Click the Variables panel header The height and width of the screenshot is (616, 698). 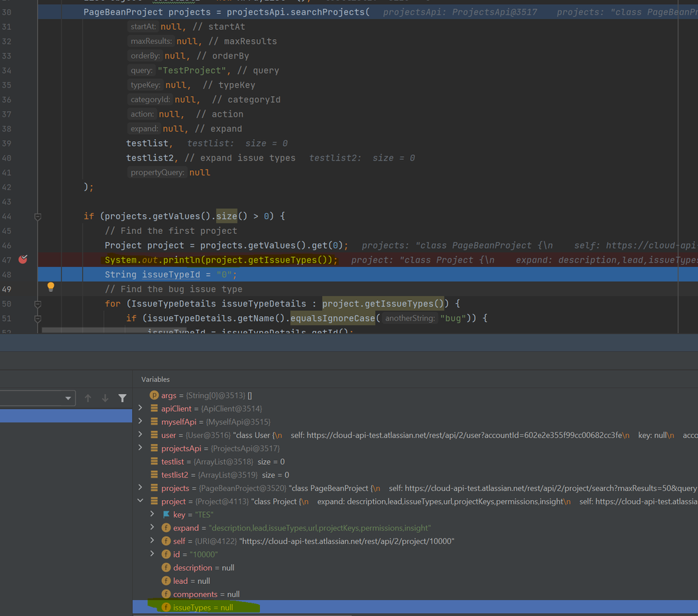tap(155, 379)
